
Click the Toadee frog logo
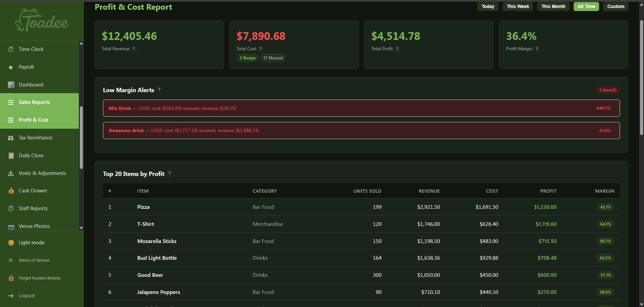42,20
